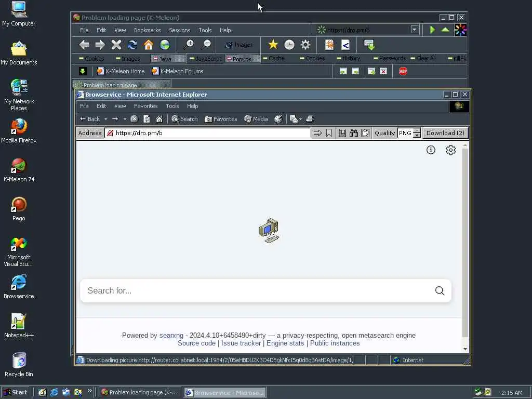Toggle Cache clearing in privacy bar
The width and height of the screenshot is (532, 399).
273,58
